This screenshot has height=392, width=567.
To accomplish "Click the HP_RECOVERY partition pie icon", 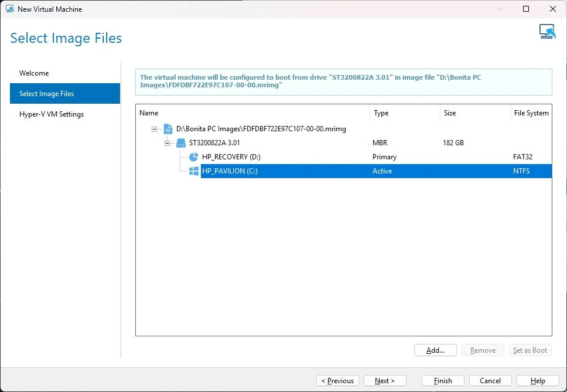I will (x=194, y=157).
